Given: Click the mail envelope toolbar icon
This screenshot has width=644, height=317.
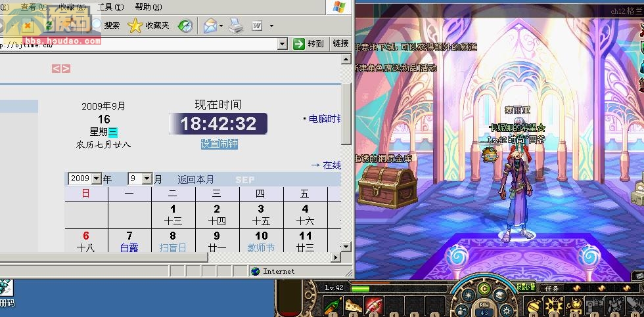Looking at the screenshot, I should pos(210,26).
